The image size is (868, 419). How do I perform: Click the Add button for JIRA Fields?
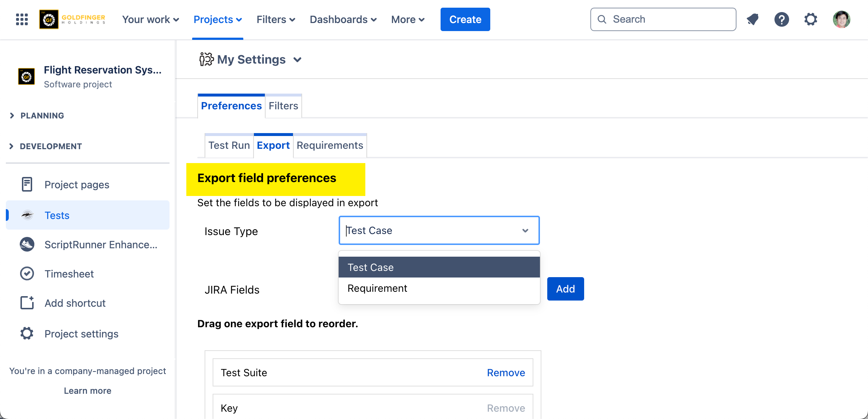coord(565,289)
